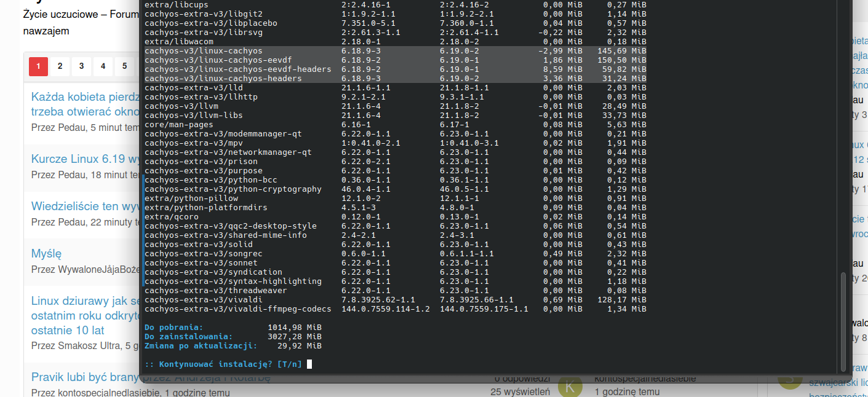The image size is (868, 397).
Task: Click the 'extra/python-platformdirs' package row
Action: click(x=396, y=208)
